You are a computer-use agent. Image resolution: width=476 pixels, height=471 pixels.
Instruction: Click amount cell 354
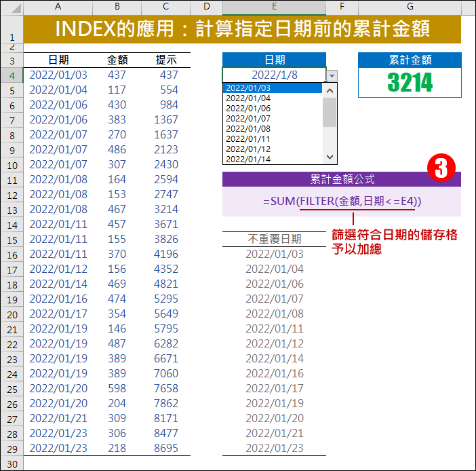(x=117, y=314)
